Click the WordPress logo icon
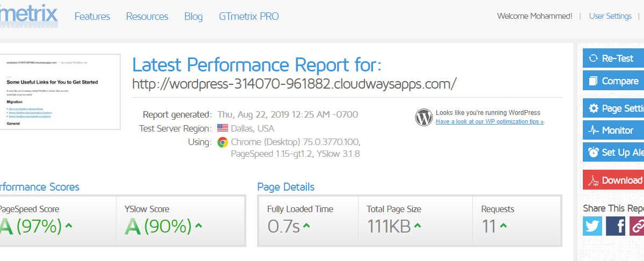The image size is (644, 261). 424,117
